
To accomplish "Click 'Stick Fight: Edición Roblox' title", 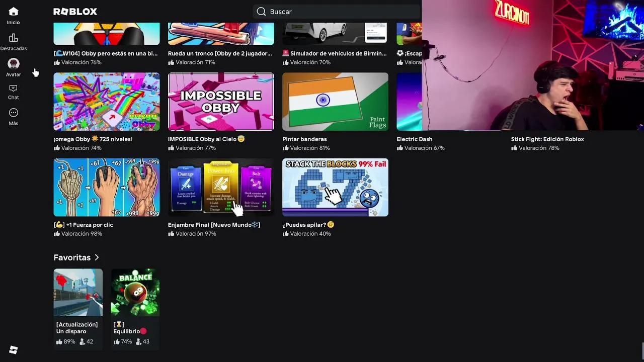I will coord(547,139).
